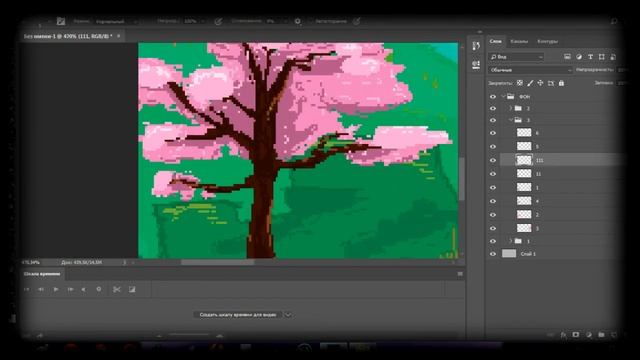Close the open document tab
Screen dimensions: 640x360
119,36
